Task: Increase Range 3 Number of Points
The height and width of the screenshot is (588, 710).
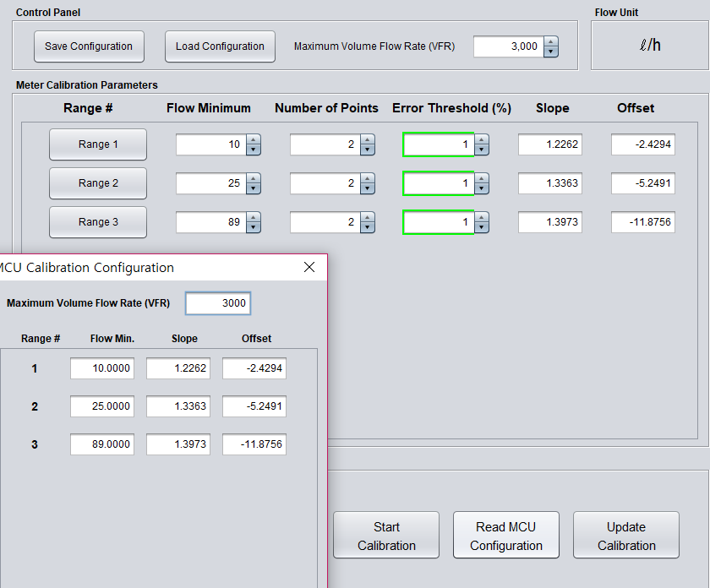Action: (x=368, y=217)
